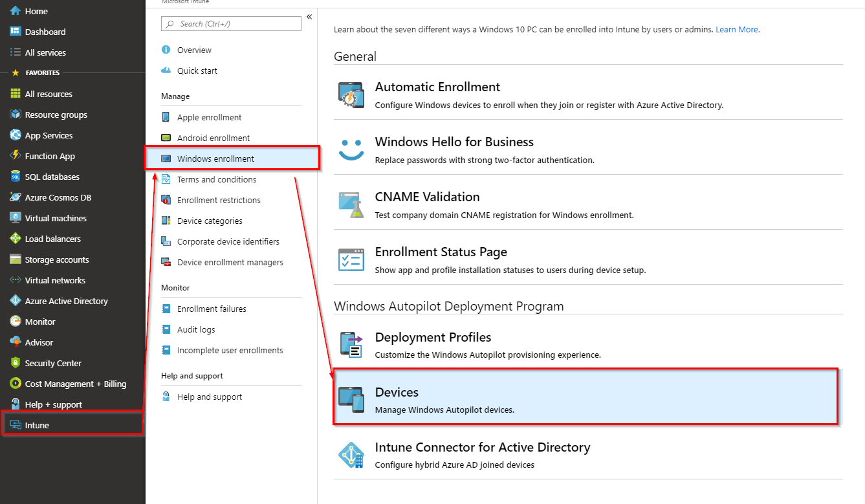The width and height of the screenshot is (865, 504).
Task: Open the Learn More link
Action: (x=737, y=30)
